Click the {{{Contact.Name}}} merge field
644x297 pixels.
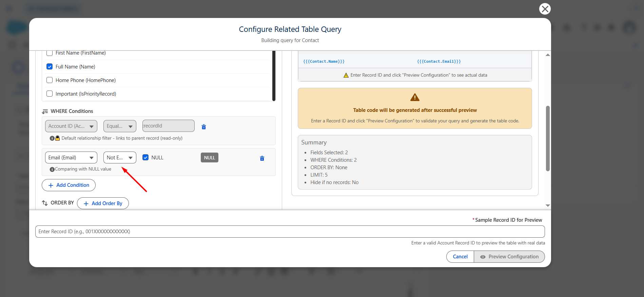tap(324, 61)
